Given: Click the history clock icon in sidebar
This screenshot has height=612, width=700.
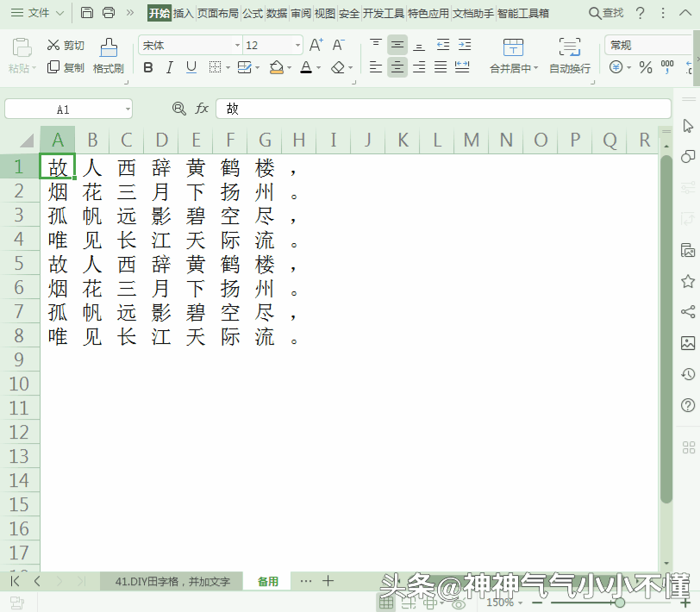Looking at the screenshot, I should point(688,374).
